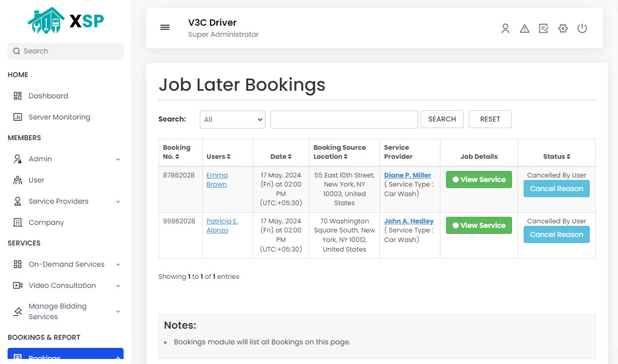This screenshot has width=618, height=364.
Task: Open the edit document icon near settings
Action: (543, 29)
